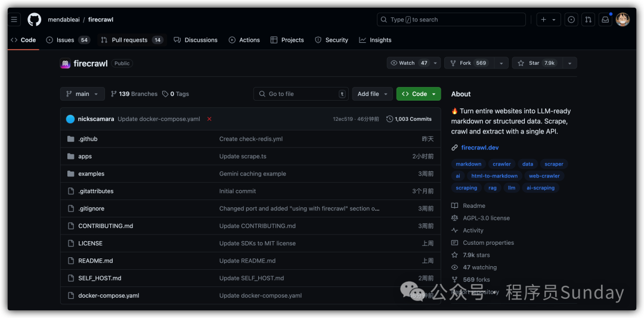Click the failed status X icon
Image resolution: width=644 pixels, height=318 pixels.
tap(209, 119)
